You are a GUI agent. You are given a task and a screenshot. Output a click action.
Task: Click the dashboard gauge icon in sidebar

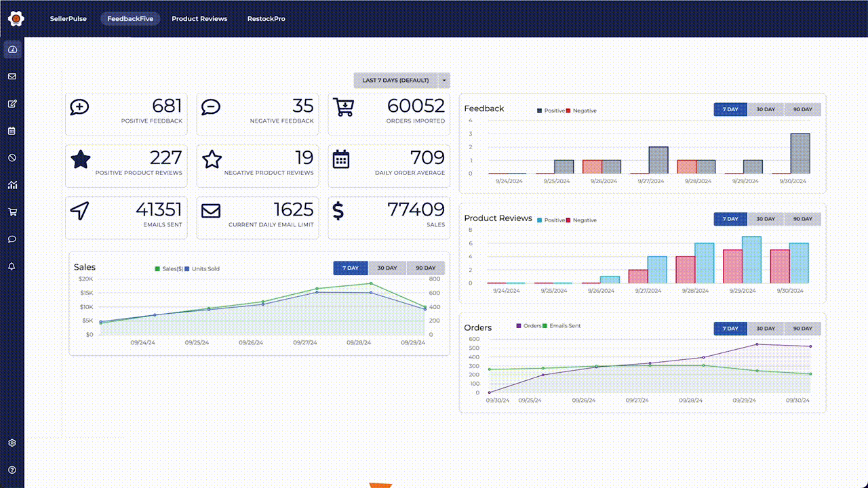(x=12, y=49)
